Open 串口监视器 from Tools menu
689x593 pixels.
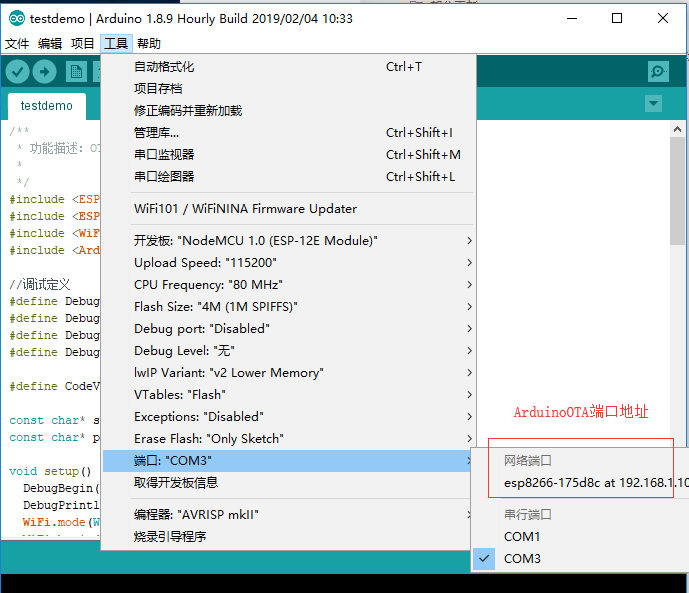tap(288, 155)
